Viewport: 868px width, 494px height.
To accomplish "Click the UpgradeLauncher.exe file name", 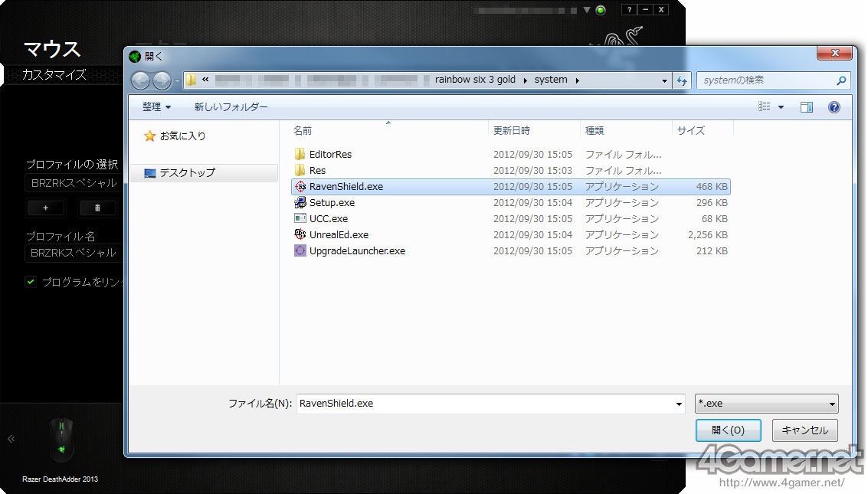I will pyautogui.click(x=357, y=250).
